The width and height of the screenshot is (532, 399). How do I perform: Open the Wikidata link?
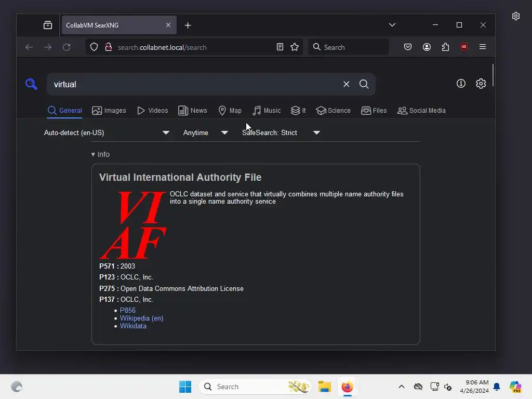click(x=133, y=326)
